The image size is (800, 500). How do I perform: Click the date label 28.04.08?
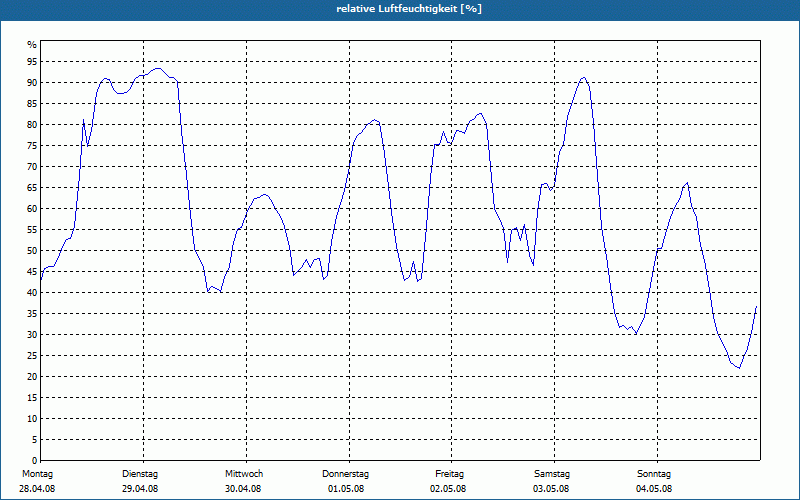(x=37, y=489)
